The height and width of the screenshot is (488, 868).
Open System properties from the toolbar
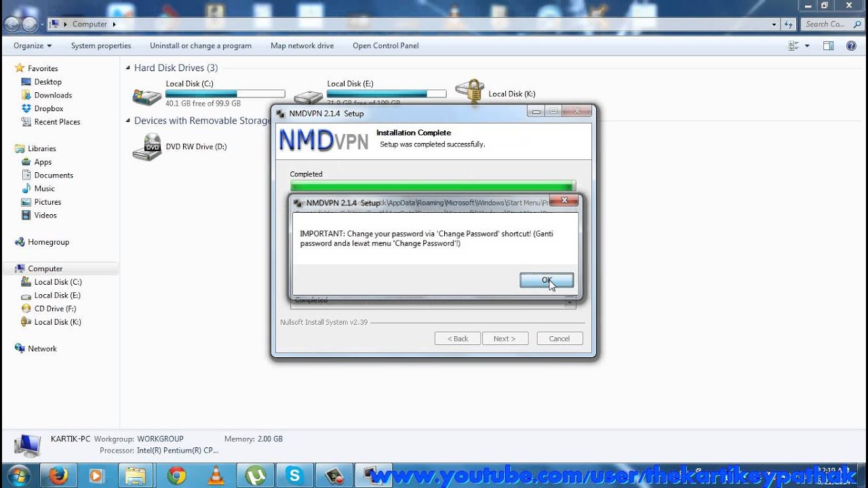click(101, 45)
